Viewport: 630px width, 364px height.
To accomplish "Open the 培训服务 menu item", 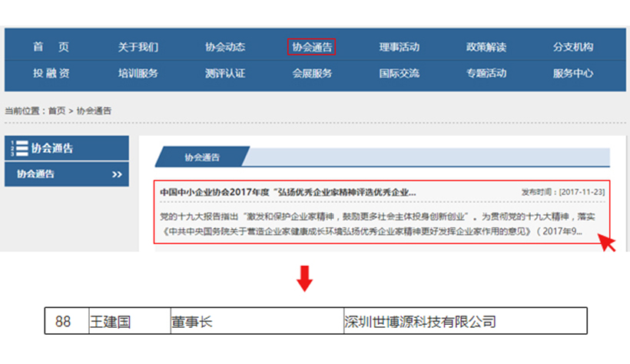I will point(138,74).
